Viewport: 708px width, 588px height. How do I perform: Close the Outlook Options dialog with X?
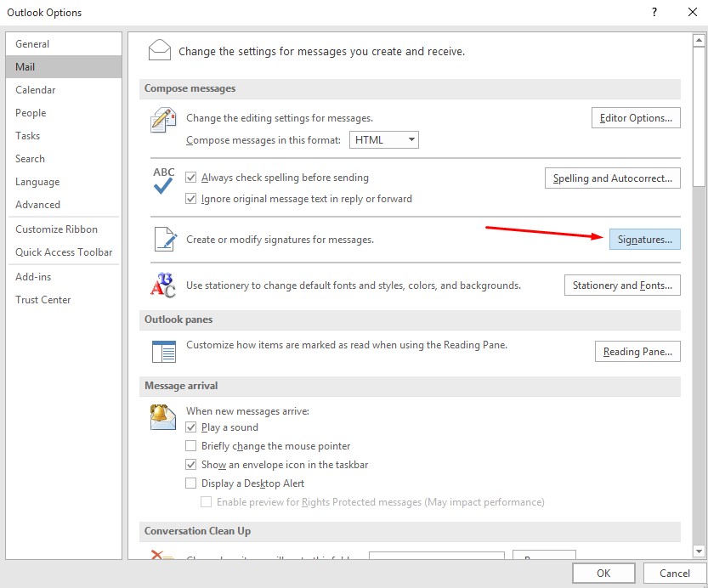coord(693,12)
